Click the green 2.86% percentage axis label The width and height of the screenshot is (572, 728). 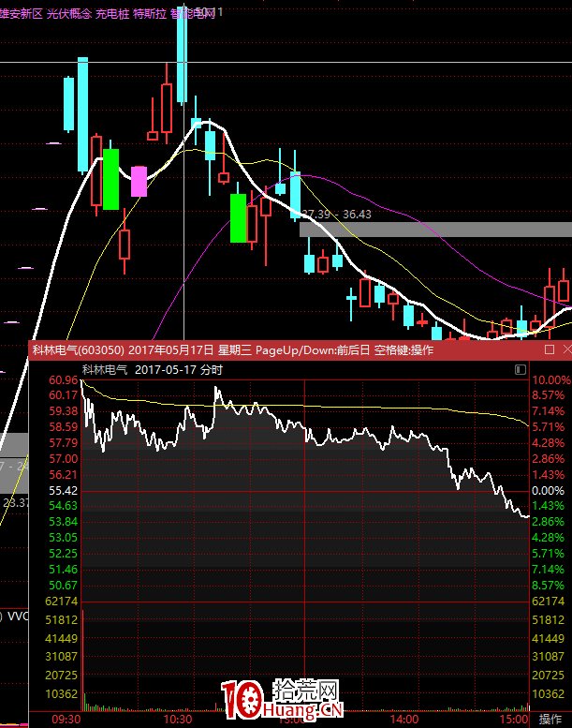coord(548,522)
